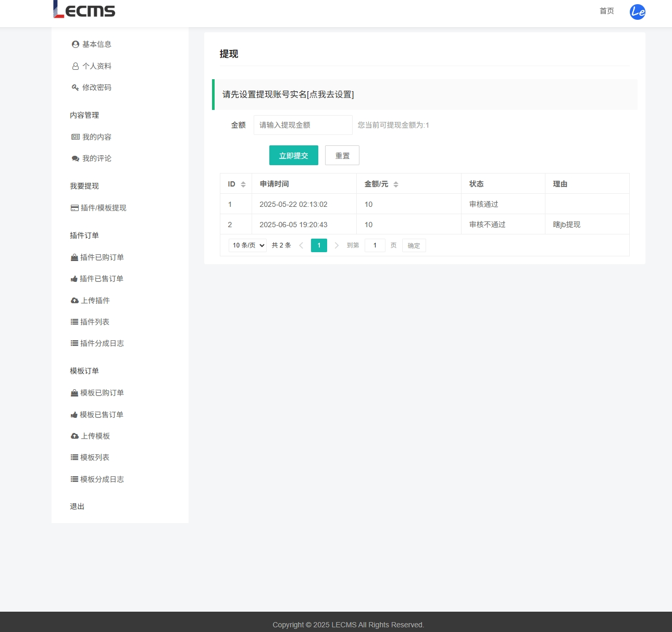Click the 插件分成日志 list icon

point(74,343)
